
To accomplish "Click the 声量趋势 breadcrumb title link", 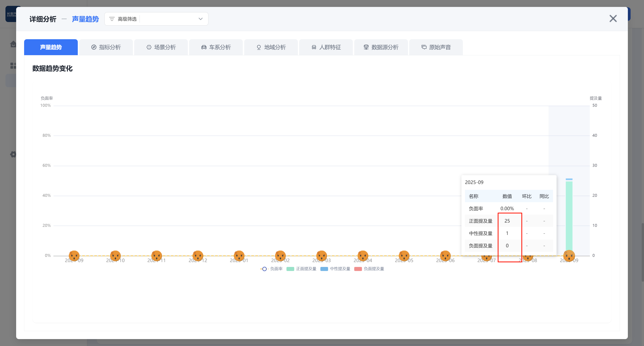I will tap(85, 19).
